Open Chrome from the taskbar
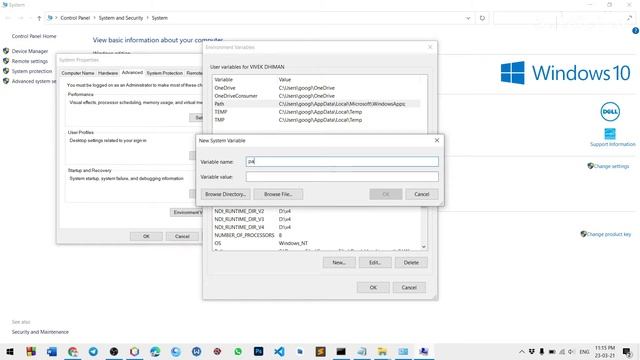The image size is (640, 360). [73, 351]
